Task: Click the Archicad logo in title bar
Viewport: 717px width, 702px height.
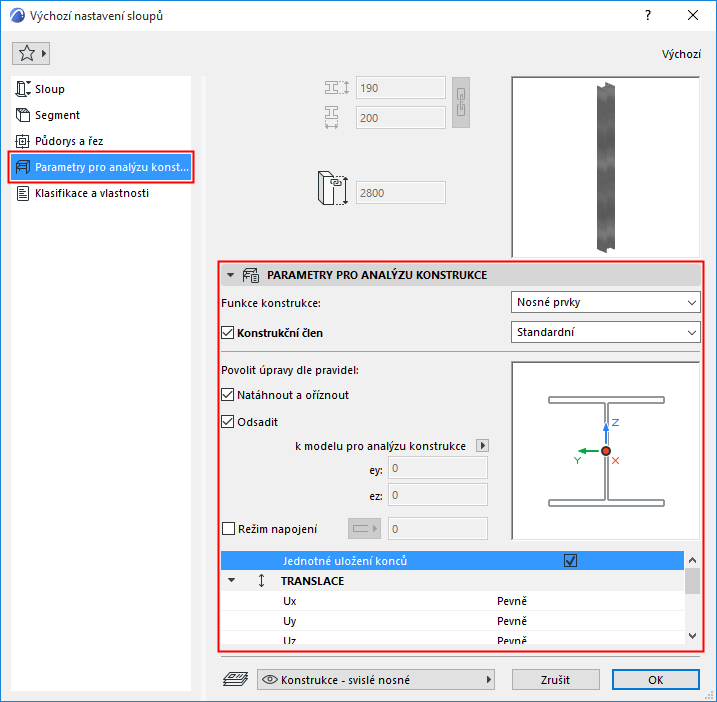Action: click(17, 16)
